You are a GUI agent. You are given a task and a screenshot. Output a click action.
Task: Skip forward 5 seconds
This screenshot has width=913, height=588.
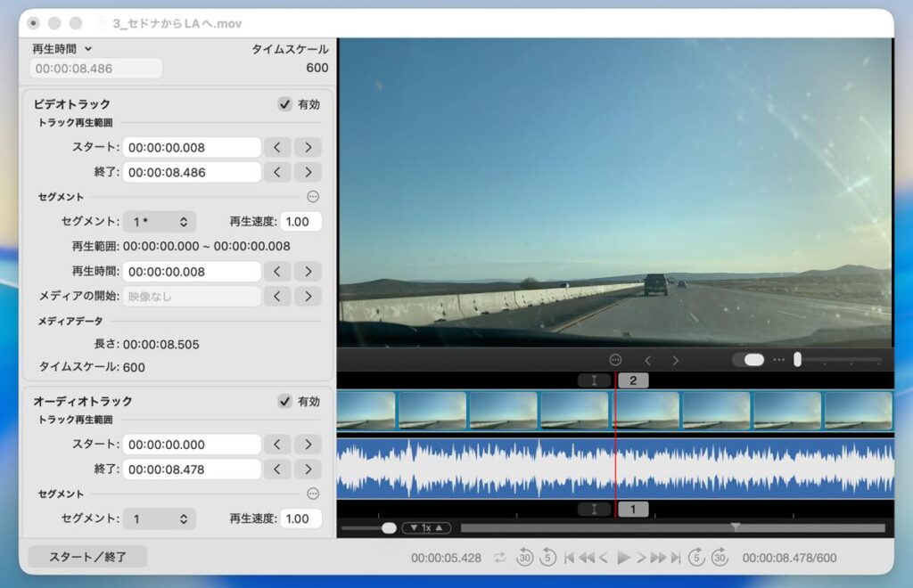pos(697,557)
